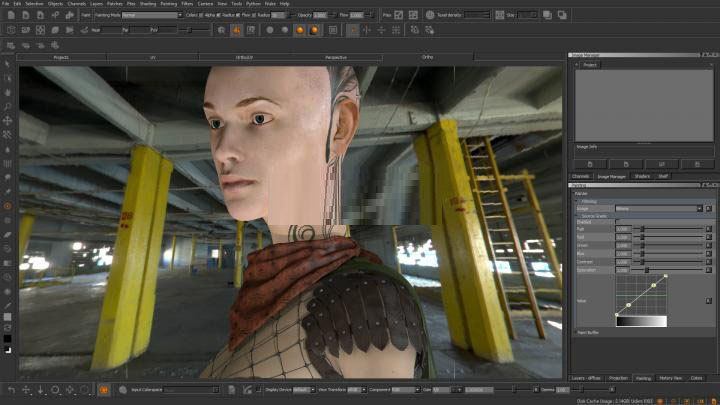Click the circle icon in bottom toolbar
Screen dimensions: 720x405
click(55, 390)
